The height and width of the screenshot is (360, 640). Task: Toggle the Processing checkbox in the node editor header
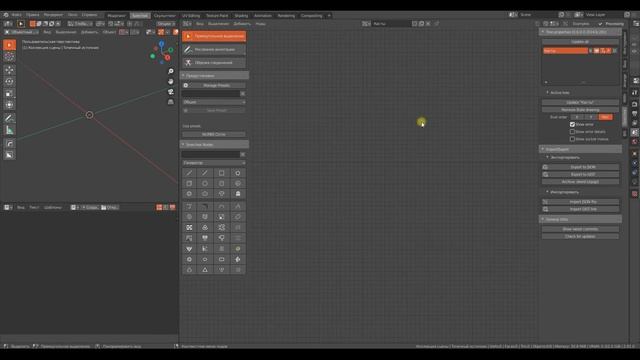(x=600, y=24)
